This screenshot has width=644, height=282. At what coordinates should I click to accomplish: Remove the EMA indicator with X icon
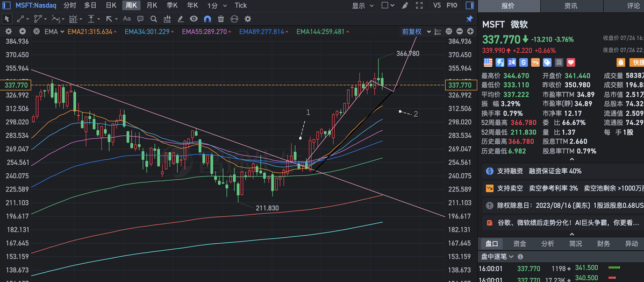[x=37, y=32]
